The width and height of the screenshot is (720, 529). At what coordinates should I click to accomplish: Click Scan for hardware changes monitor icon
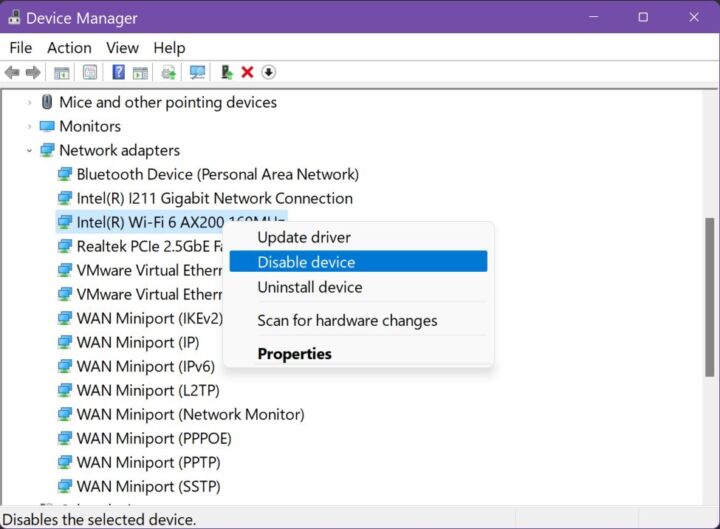197,72
